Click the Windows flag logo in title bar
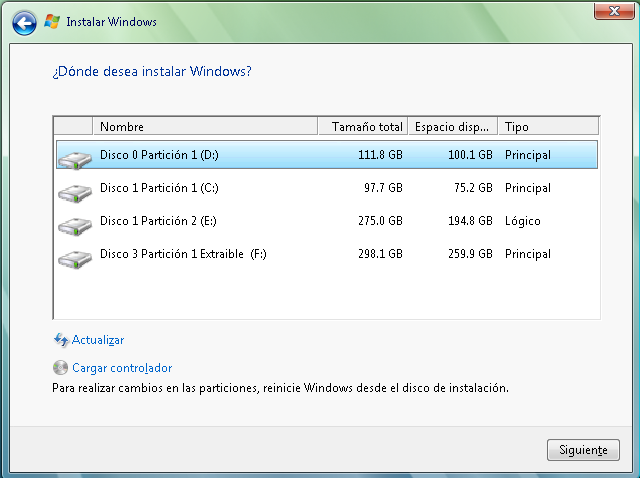Screen dimensions: 640x478 point(52,21)
